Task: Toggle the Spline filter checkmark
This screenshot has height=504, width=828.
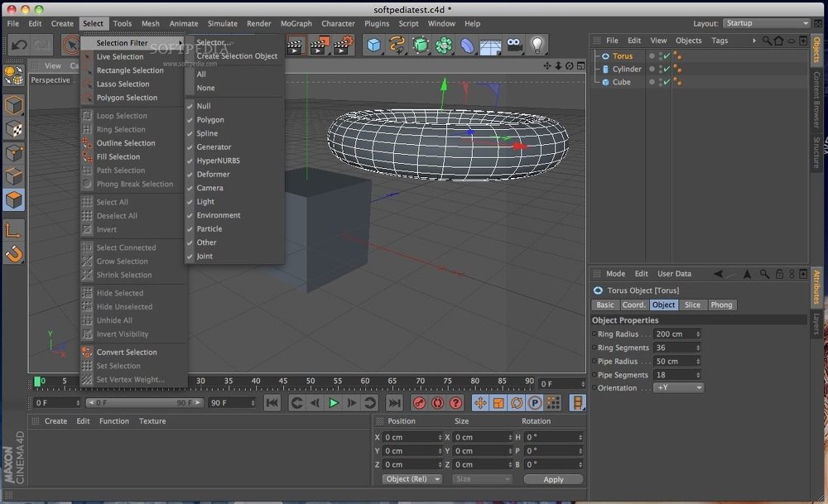Action: click(x=190, y=133)
